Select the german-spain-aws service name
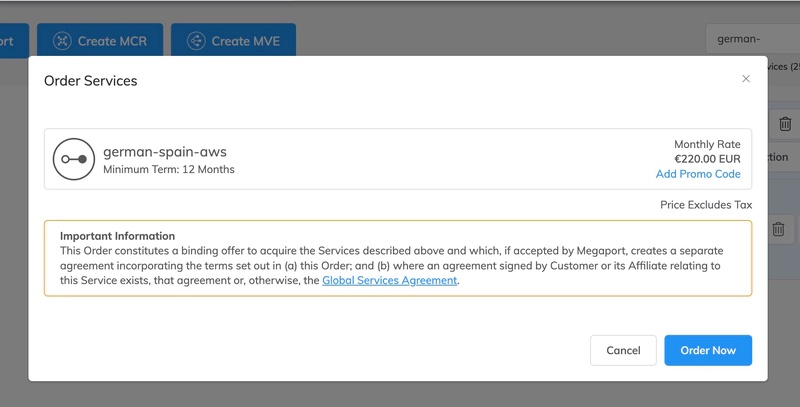The width and height of the screenshot is (800, 407). 165,152
